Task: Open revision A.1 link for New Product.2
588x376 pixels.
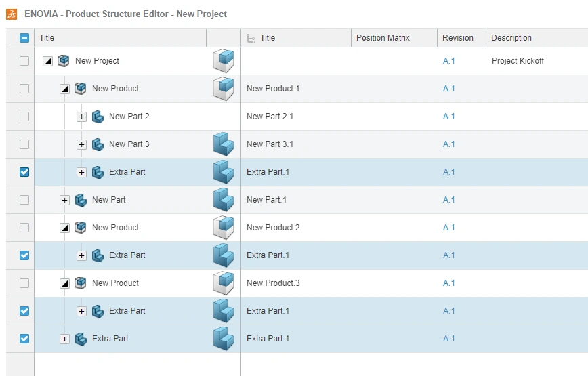Action: click(448, 228)
